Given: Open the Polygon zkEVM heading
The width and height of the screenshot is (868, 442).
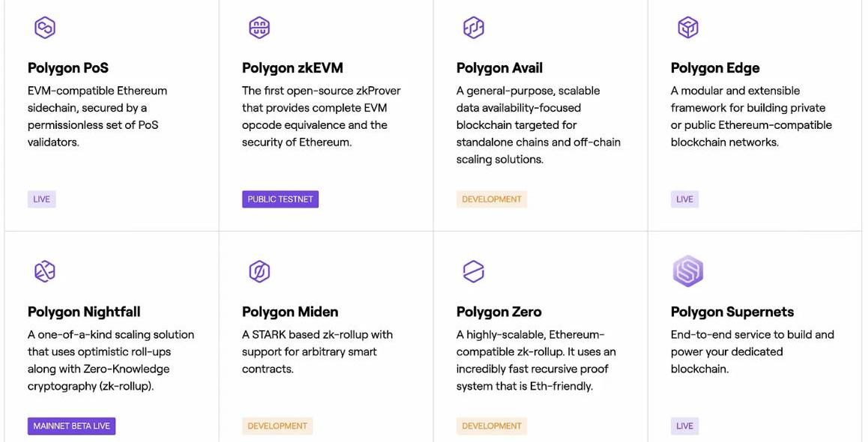Looking at the screenshot, I should point(292,68).
